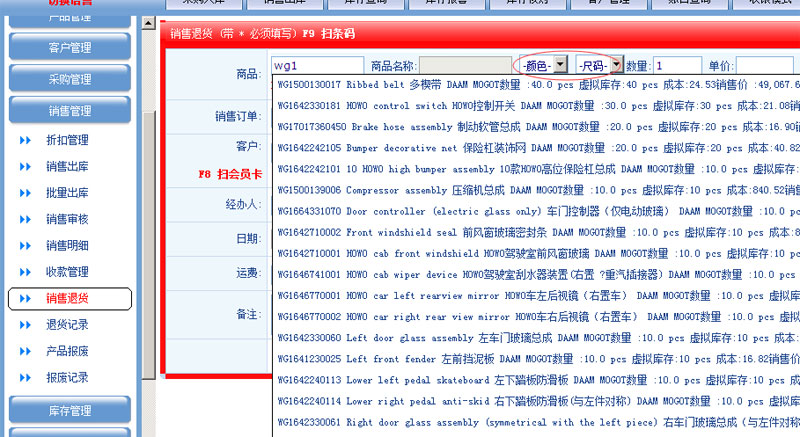
Task: Pick WG17017360450 Brake hose assembly
Action: (536, 127)
